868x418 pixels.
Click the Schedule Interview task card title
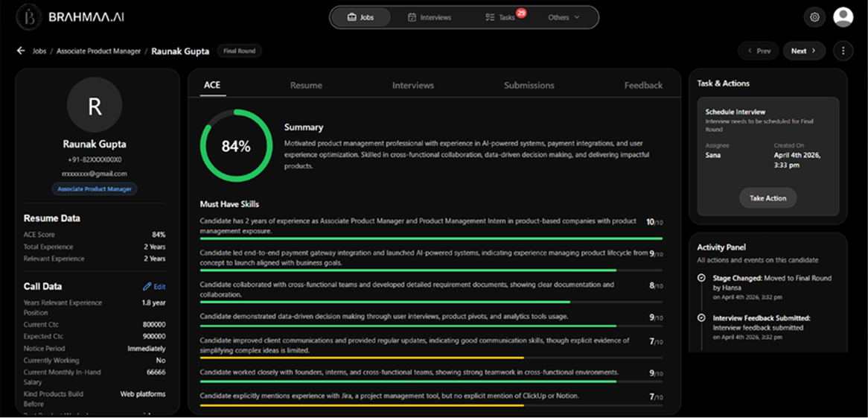735,112
